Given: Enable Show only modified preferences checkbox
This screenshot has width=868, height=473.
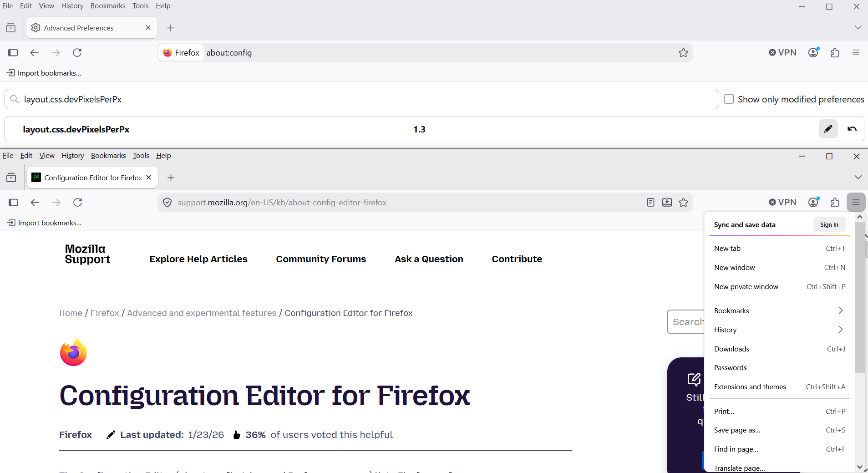Looking at the screenshot, I should (729, 99).
